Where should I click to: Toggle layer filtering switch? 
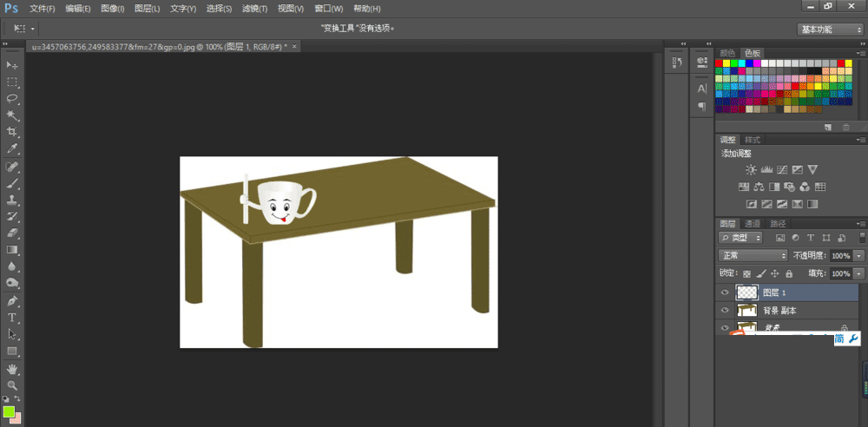click(x=862, y=238)
